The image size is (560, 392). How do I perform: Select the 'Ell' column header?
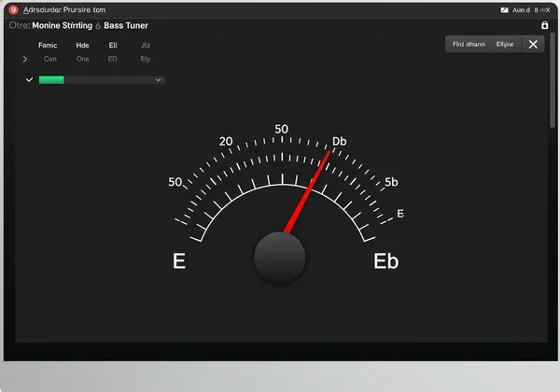[x=113, y=46]
